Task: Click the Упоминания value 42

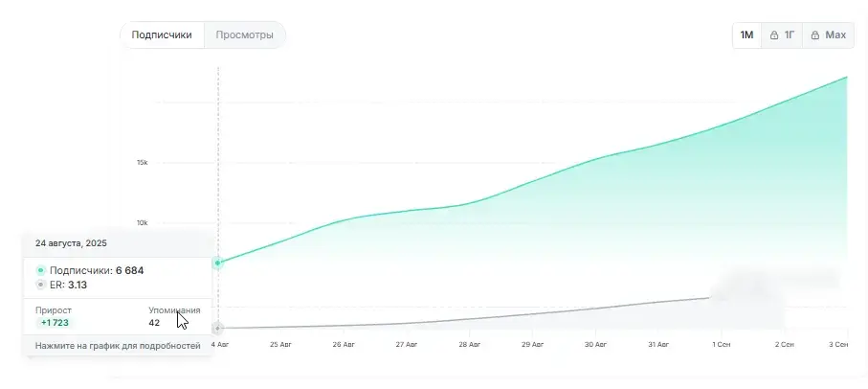Action: pyautogui.click(x=154, y=323)
